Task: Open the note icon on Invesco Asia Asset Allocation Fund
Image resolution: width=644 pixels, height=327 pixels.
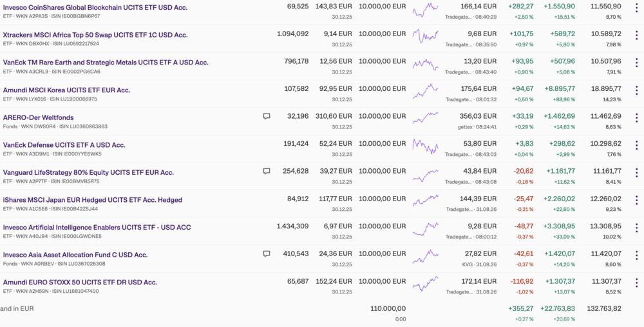Action: (267, 253)
